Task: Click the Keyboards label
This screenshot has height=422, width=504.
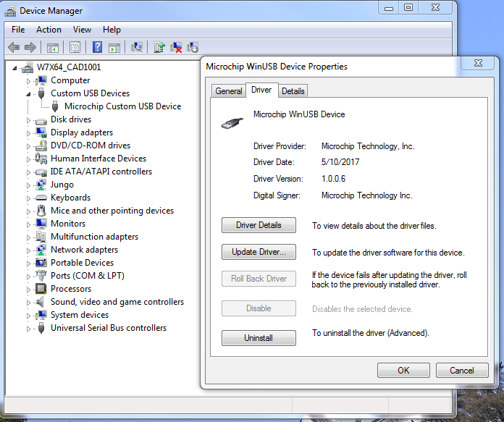Action: [x=71, y=198]
